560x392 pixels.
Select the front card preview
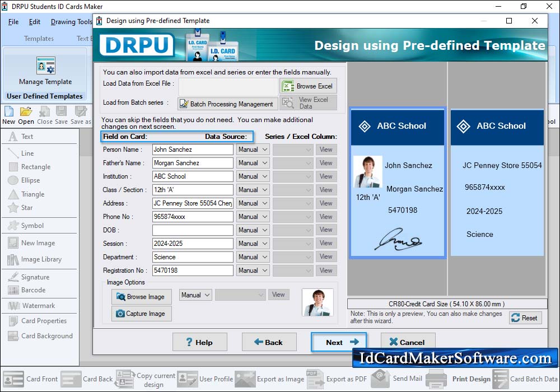398,183
